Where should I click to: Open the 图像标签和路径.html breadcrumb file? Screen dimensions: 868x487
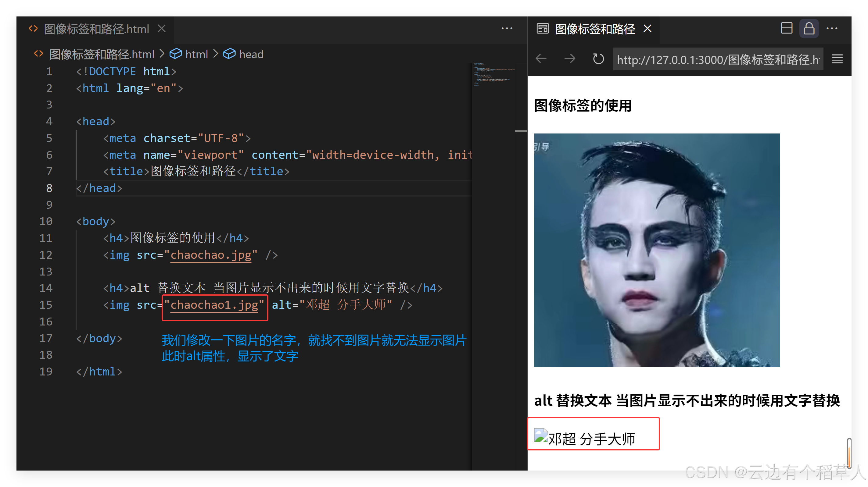tap(94, 54)
